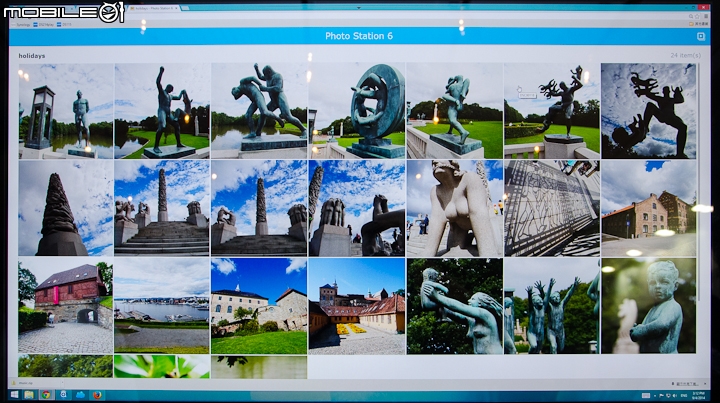Open the green leaf close-up thumbnail

(x=162, y=366)
